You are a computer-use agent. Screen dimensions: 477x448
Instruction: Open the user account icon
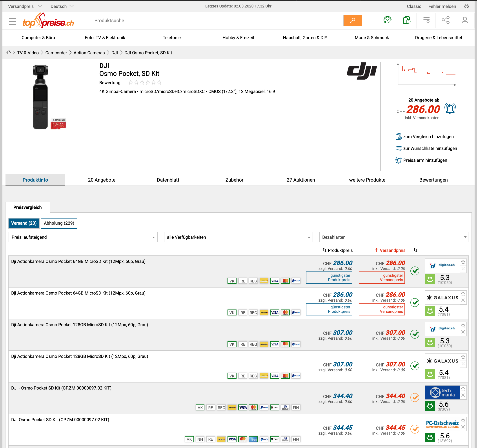465,20
